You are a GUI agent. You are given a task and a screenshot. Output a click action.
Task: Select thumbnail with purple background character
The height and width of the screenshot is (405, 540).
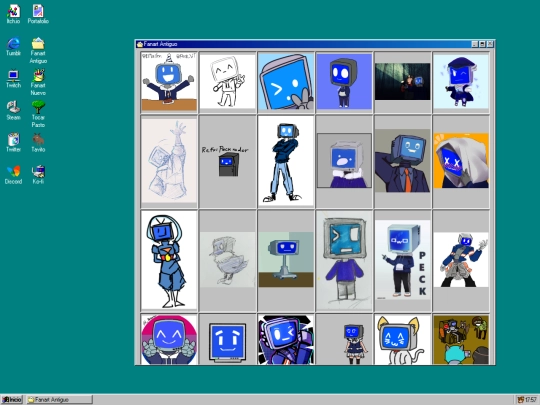[344, 82]
